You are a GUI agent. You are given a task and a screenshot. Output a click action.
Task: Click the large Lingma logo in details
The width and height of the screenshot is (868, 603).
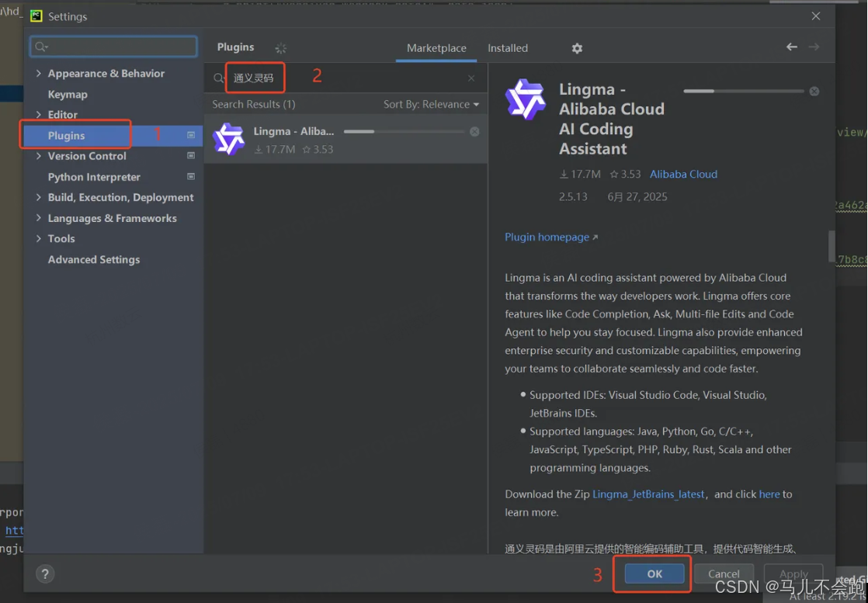[x=526, y=99]
